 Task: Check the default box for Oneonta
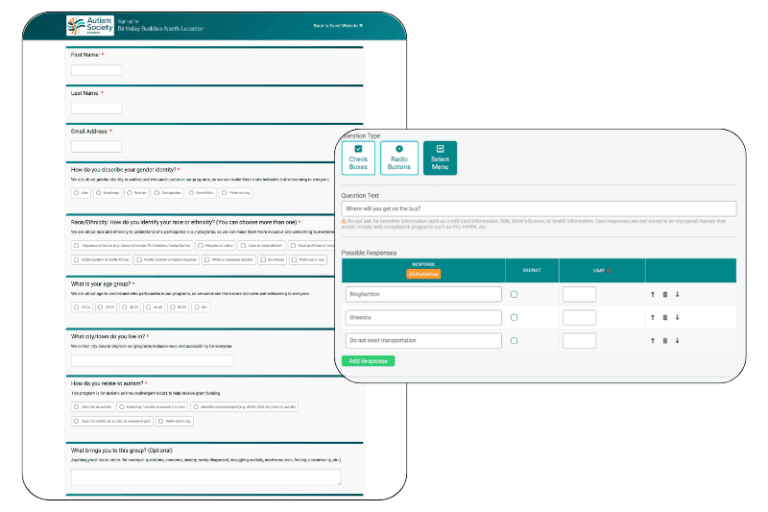514,317
